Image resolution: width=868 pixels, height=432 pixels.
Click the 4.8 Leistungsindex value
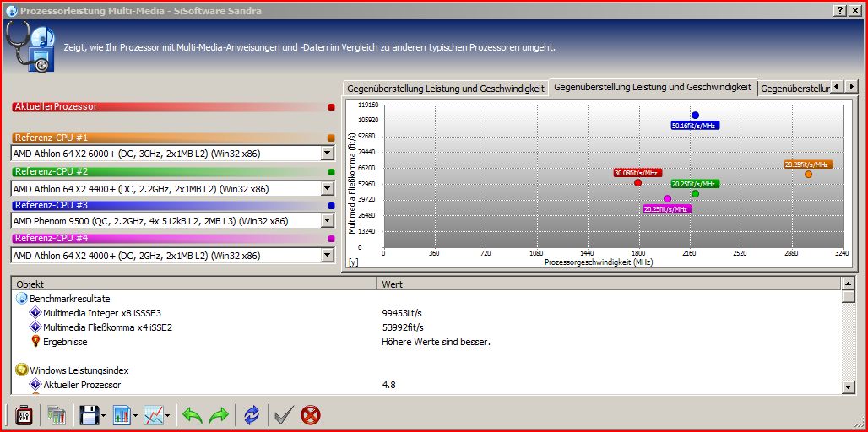click(388, 385)
